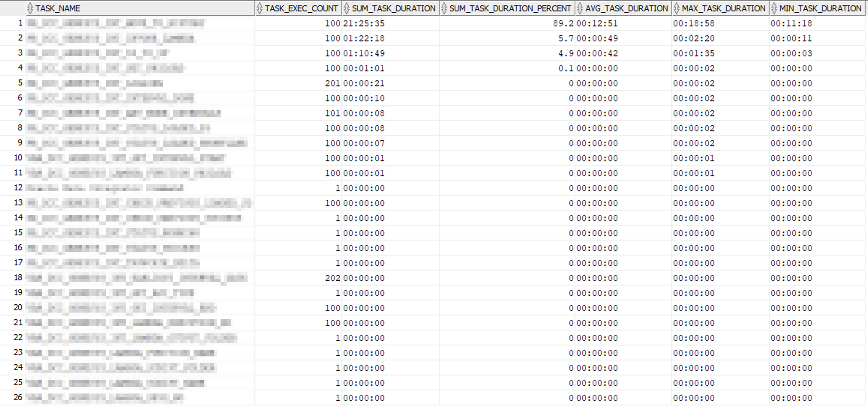Select the TASK_NAME column header
The image size is (868, 407).
[x=58, y=8]
